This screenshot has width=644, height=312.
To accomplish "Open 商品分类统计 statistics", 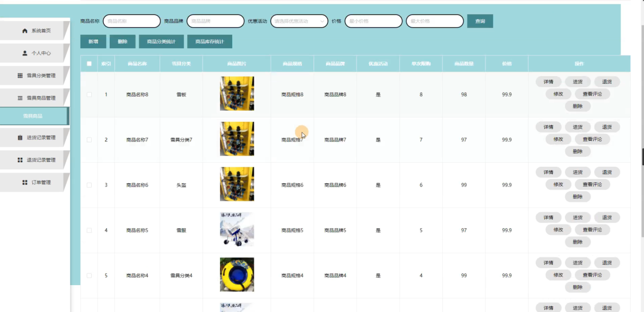I will (x=161, y=41).
